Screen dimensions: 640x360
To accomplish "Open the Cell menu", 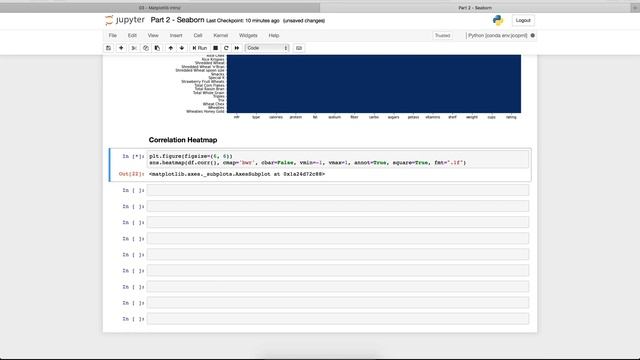I will click(x=198, y=36).
